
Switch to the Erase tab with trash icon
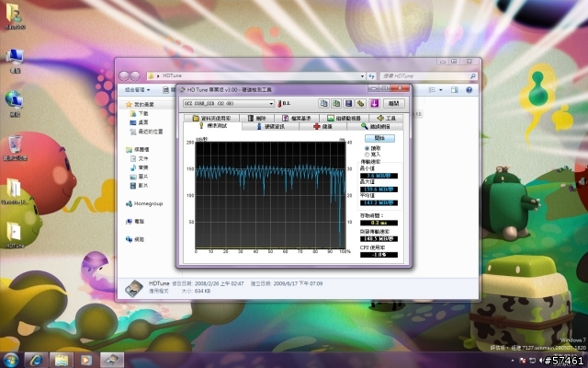click(x=256, y=119)
